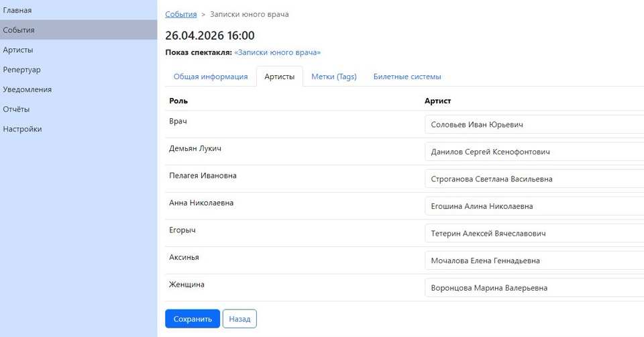Open artist dropdown for role Врач

(x=534, y=125)
